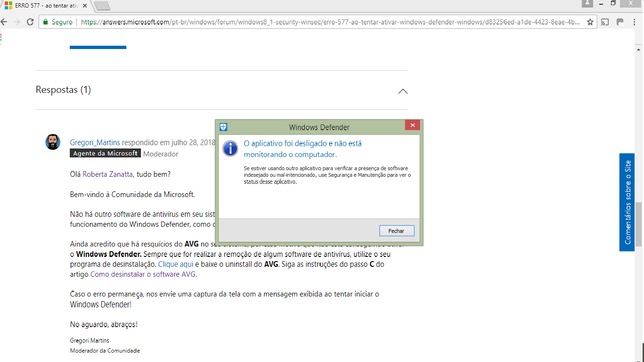Click the Moderador label
Viewport: 644px width, 362px height.
[161, 154]
